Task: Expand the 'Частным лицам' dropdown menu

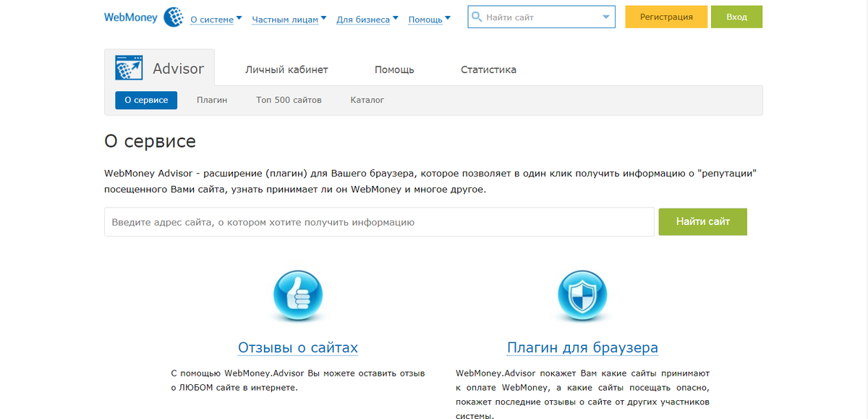Action: click(x=289, y=20)
